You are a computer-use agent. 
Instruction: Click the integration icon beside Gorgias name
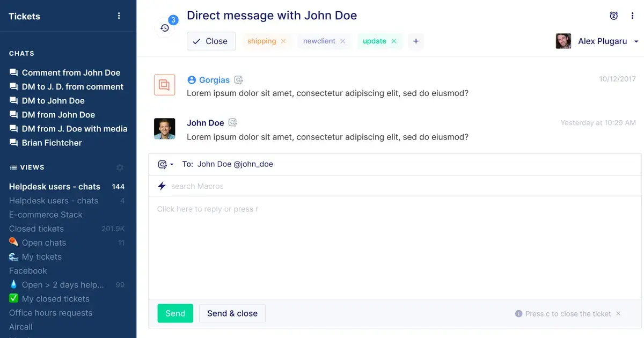(238, 79)
